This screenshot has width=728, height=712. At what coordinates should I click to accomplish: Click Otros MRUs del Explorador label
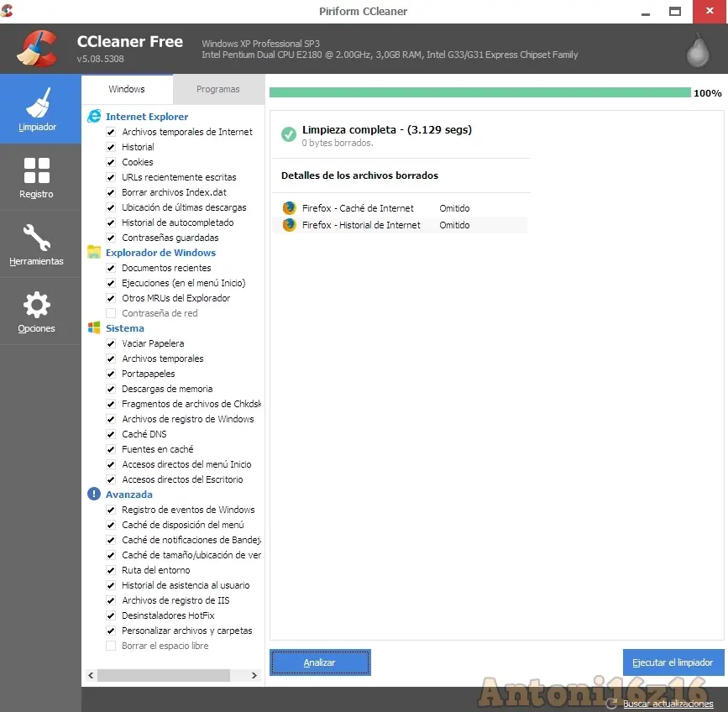click(x=176, y=298)
